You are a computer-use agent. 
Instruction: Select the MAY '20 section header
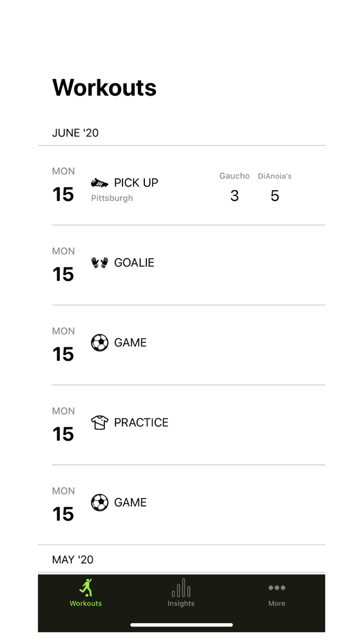tap(72, 560)
